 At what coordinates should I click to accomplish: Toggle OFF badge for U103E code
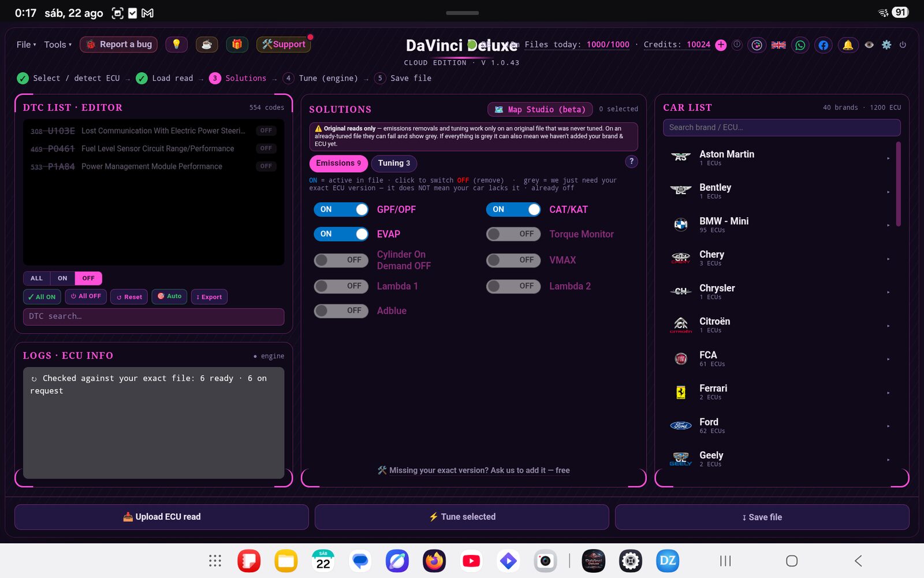click(x=266, y=131)
